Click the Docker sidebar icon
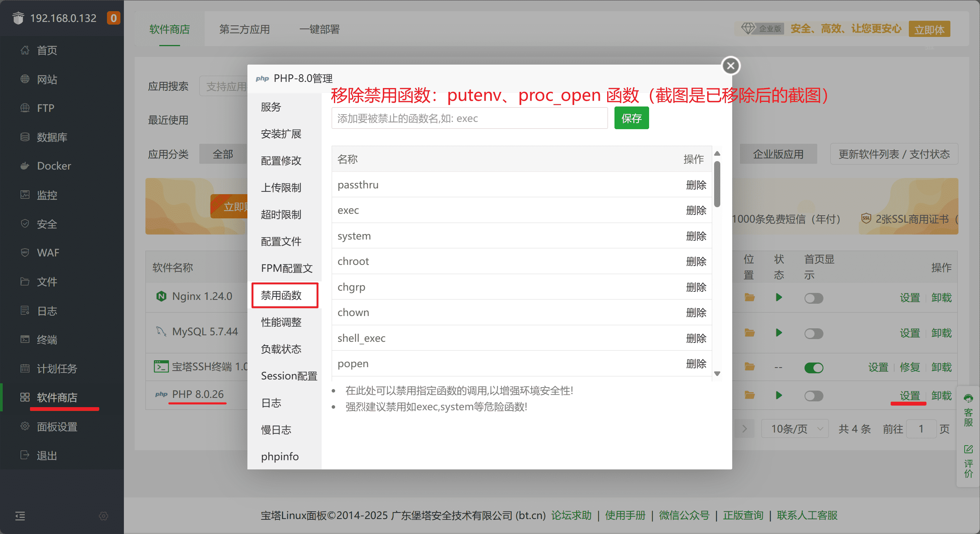 25,166
